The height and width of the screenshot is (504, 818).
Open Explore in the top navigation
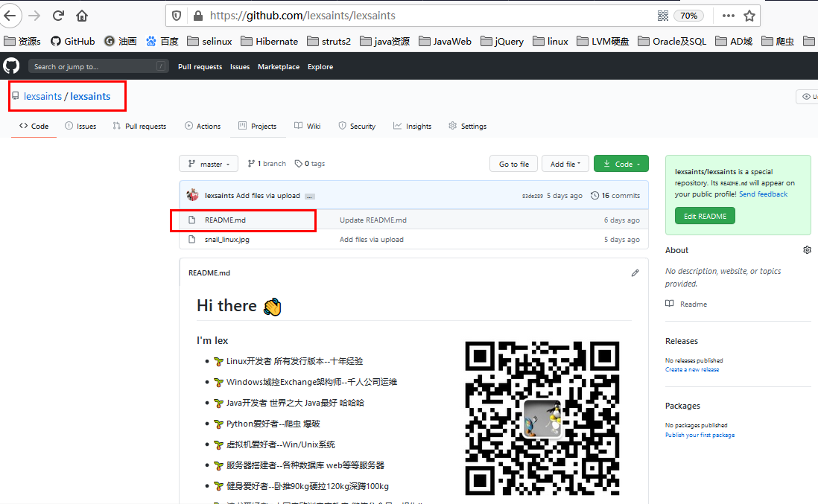pos(320,67)
